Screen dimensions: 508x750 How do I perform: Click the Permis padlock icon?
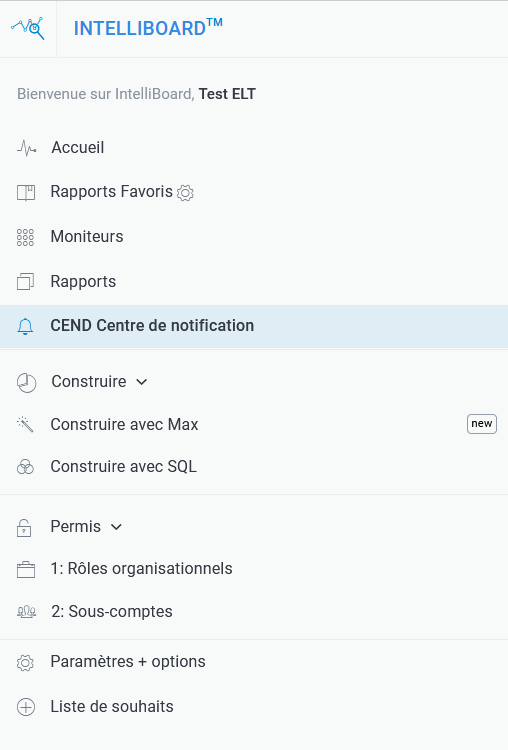coord(24,528)
